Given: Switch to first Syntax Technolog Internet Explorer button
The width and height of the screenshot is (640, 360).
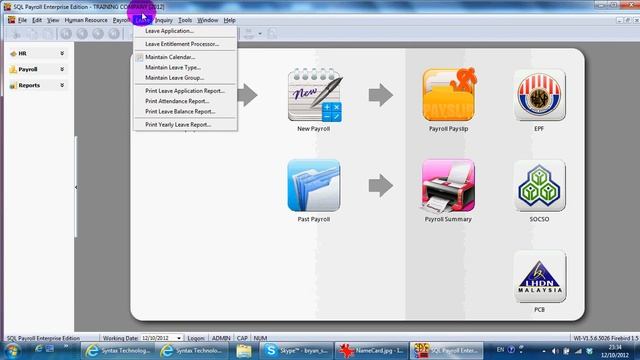Looking at the screenshot, I should (118, 351).
